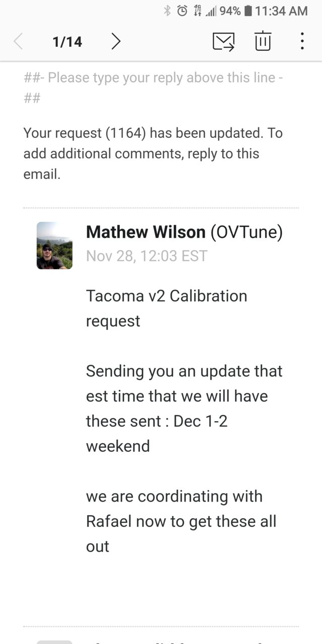Delete email with the trash icon
322x644 pixels.
263,41
